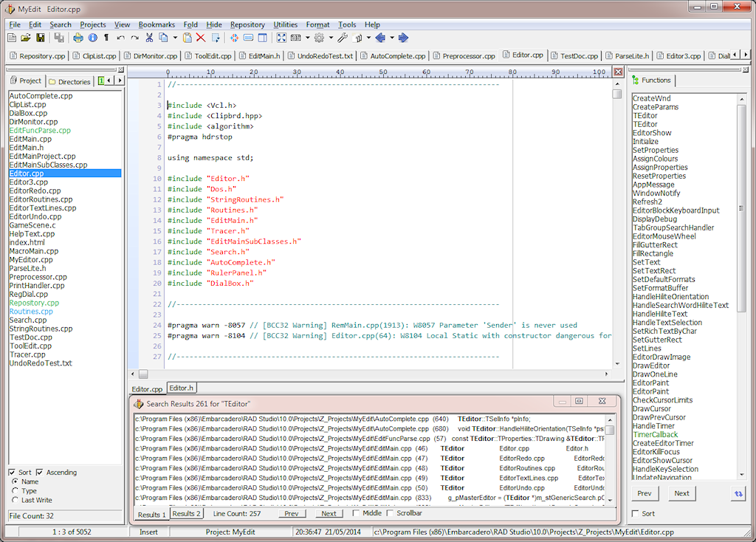Open the Repository menu

(247, 24)
